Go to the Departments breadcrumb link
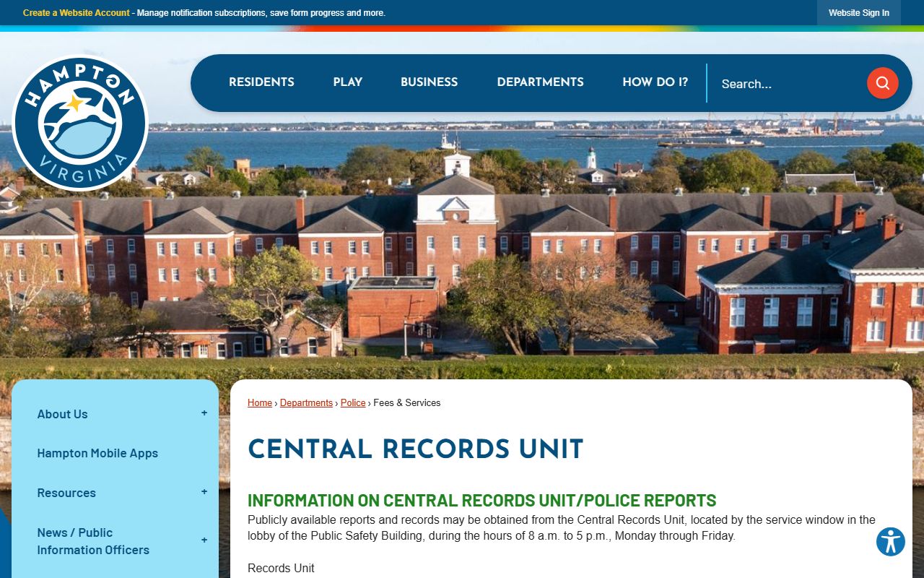Viewport: 924px width, 578px height. [x=306, y=403]
